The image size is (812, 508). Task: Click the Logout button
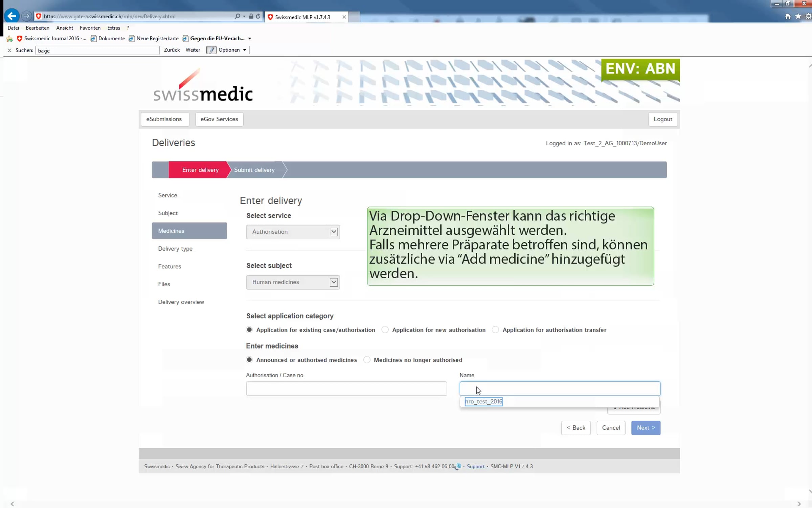(x=663, y=119)
